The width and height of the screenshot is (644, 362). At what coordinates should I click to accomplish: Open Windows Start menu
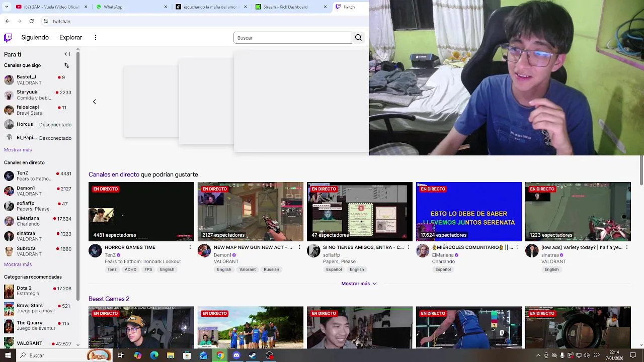click(8, 355)
